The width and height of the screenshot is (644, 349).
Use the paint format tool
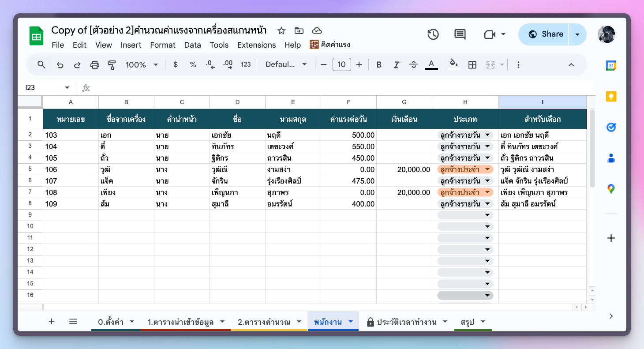point(112,64)
